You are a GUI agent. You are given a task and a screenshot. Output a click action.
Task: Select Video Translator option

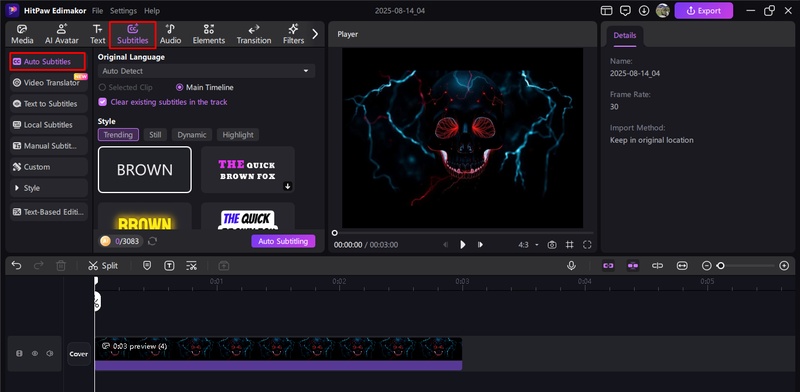pos(49,83)
